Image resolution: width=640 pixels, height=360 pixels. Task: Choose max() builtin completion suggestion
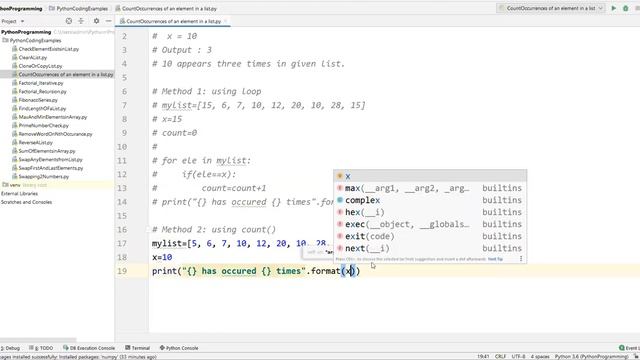click(430, 188)
